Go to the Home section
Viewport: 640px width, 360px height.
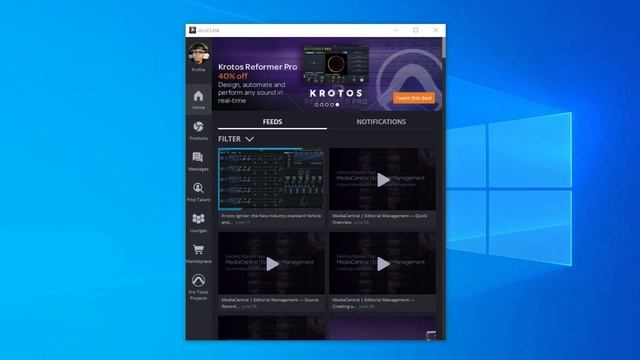[x=198, y=99]
